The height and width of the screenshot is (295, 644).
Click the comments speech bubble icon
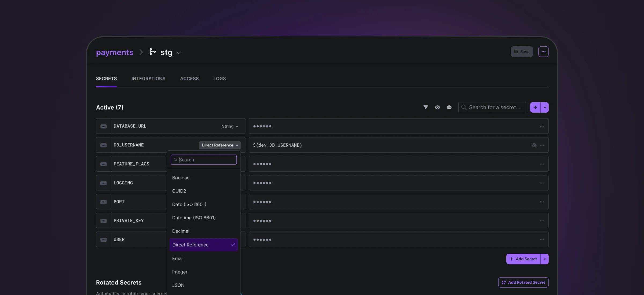tap(449, 107)
